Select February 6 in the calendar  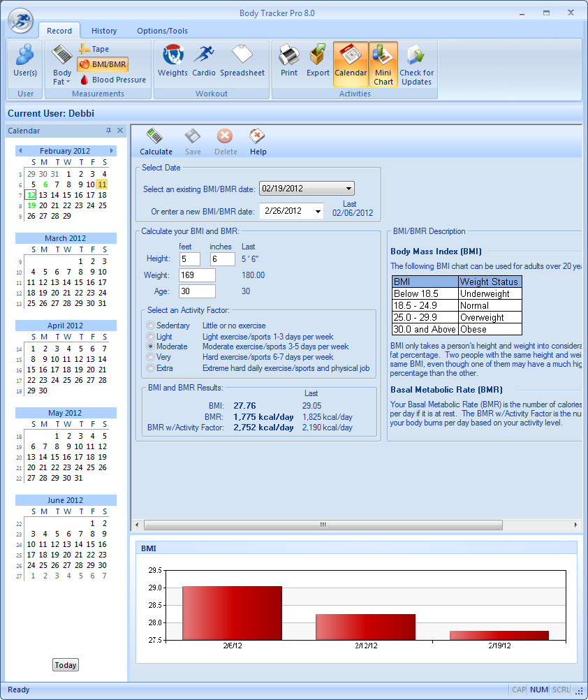coord(45,184)
